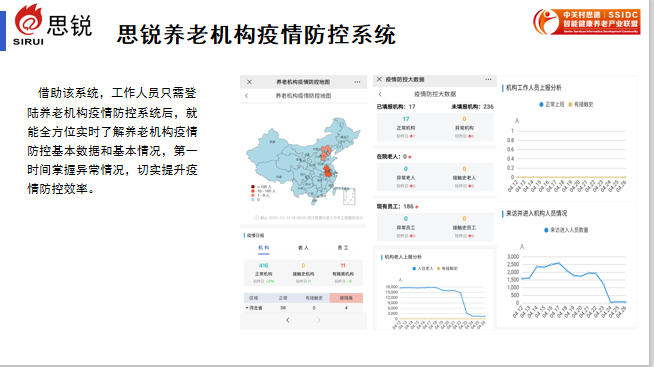Close the epidemic big data panel

[379, 79]
